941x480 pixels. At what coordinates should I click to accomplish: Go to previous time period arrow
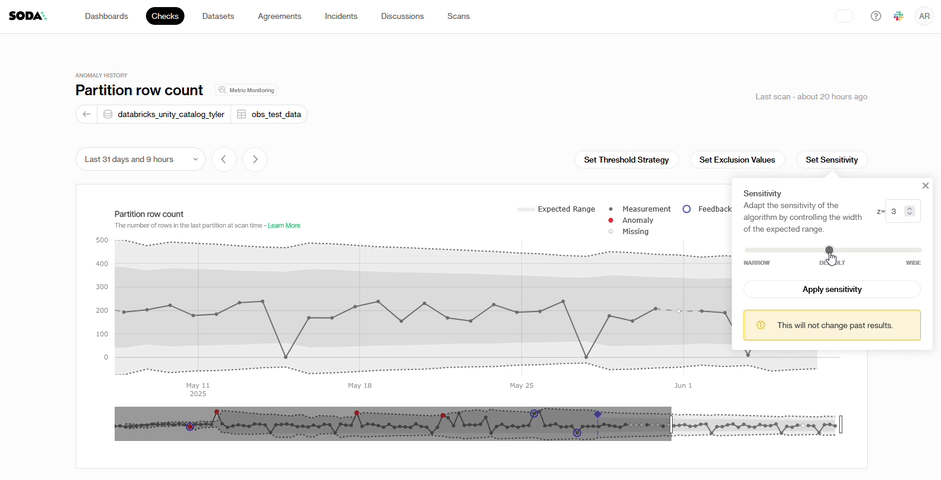[224, 159]
